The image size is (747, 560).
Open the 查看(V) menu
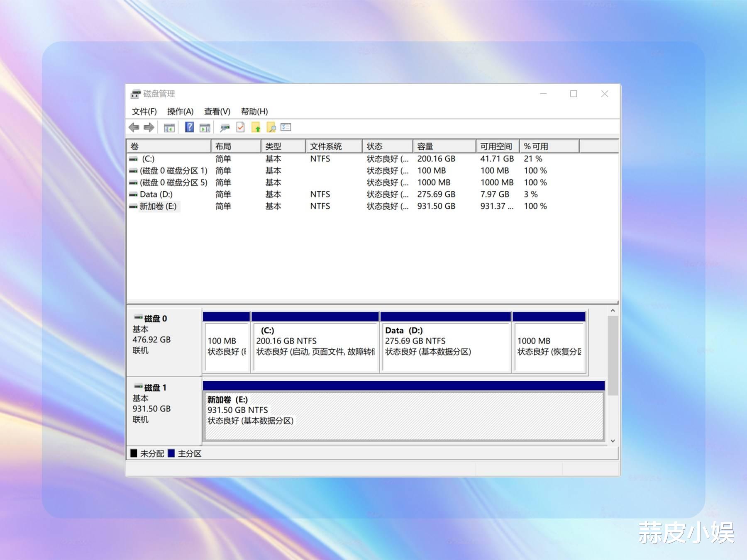[217, 112]
